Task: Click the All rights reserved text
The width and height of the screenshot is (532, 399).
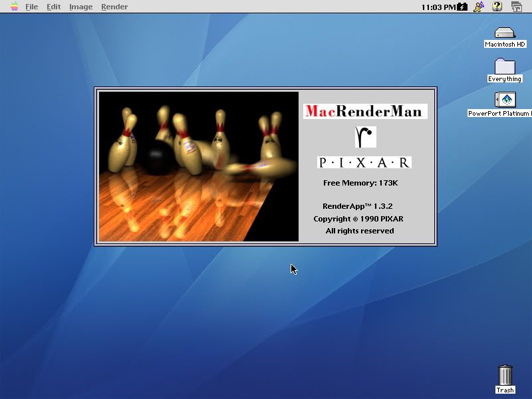Action: click(x=360, y=231)
